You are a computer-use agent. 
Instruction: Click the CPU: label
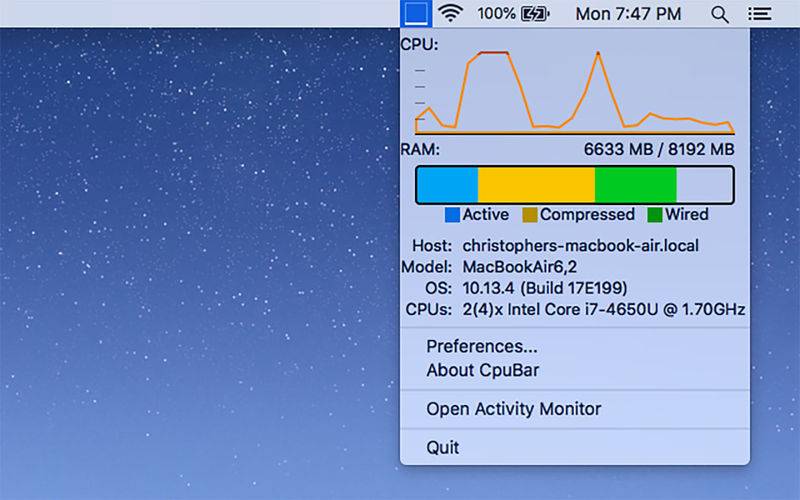419,44
